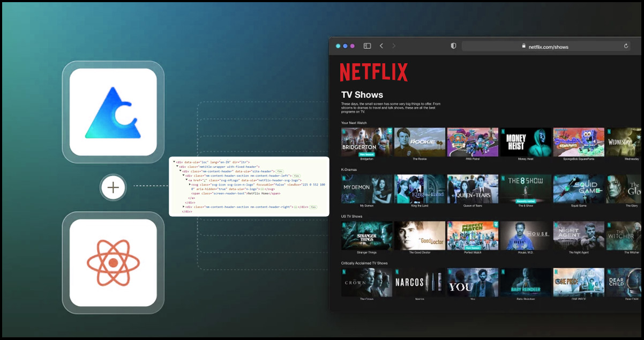Click the Safari sidebar toggle icon
Image resolution: width=644 pixels, height=340 pixels.
tap(367, 46)
